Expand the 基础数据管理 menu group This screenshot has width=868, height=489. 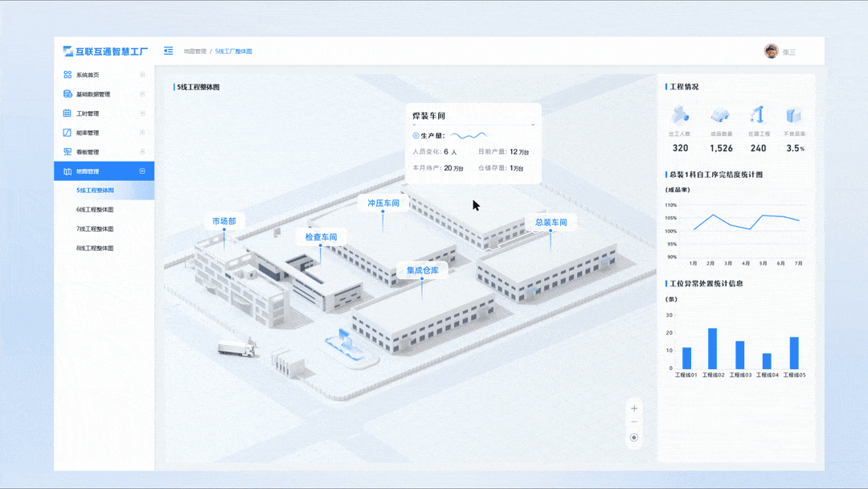tap(142, 93)
